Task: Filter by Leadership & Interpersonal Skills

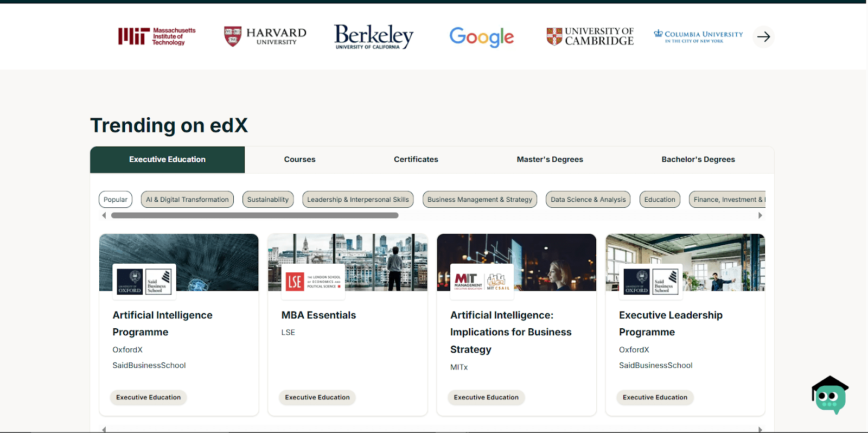Action: (x=358, y=200)
